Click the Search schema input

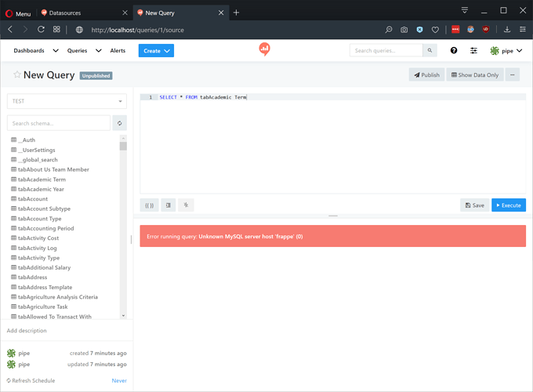coord(59,123)
